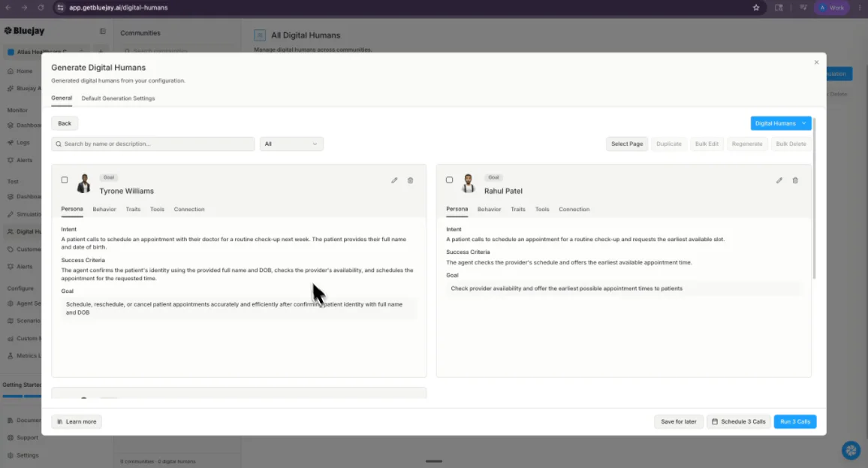This screenshot has width=868, height=468.
Task: Delete Rahul Patel using the trash icon
Action: coord(795,180)
